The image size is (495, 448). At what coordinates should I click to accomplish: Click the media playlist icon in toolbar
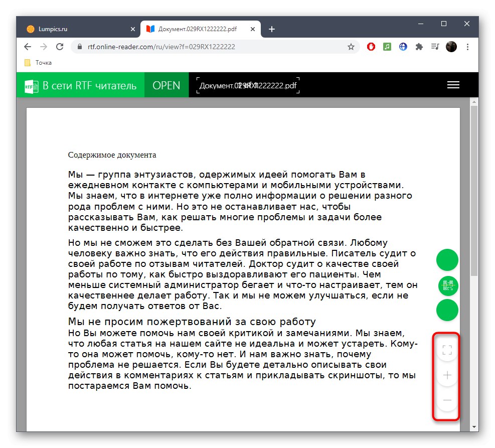click(435, 46)
